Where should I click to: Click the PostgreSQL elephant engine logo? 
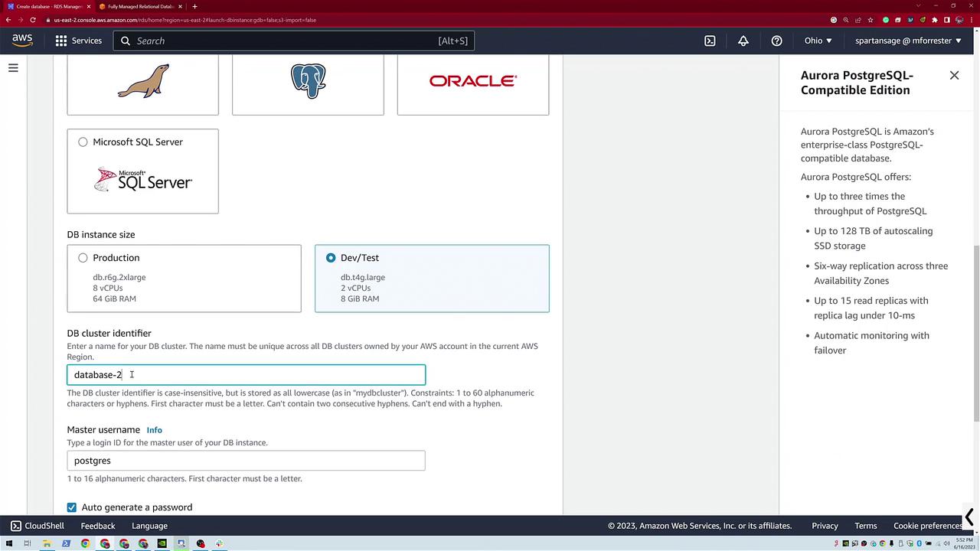(x=308, y=80)
